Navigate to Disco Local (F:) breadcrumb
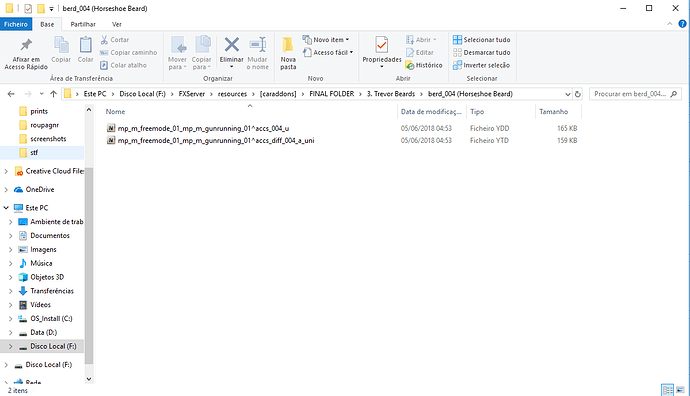 pyautogui.click(x=143, y=94)
